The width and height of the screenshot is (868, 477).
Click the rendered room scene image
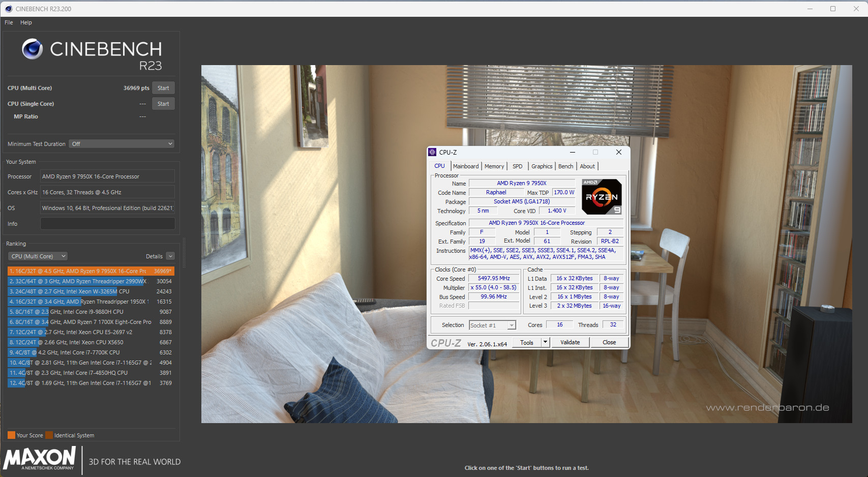[526, 244]
